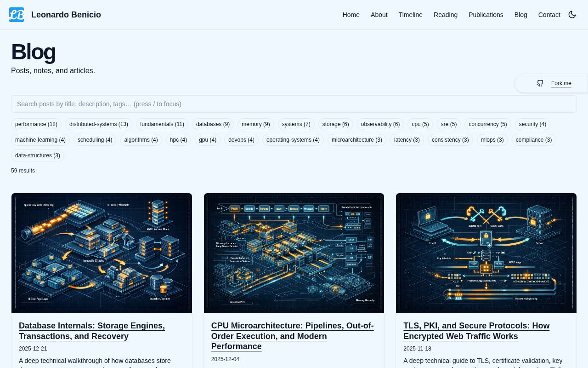This screenshot has height=368, width=588.
Task: Open the Contact page
Action: tap(549, 15)
